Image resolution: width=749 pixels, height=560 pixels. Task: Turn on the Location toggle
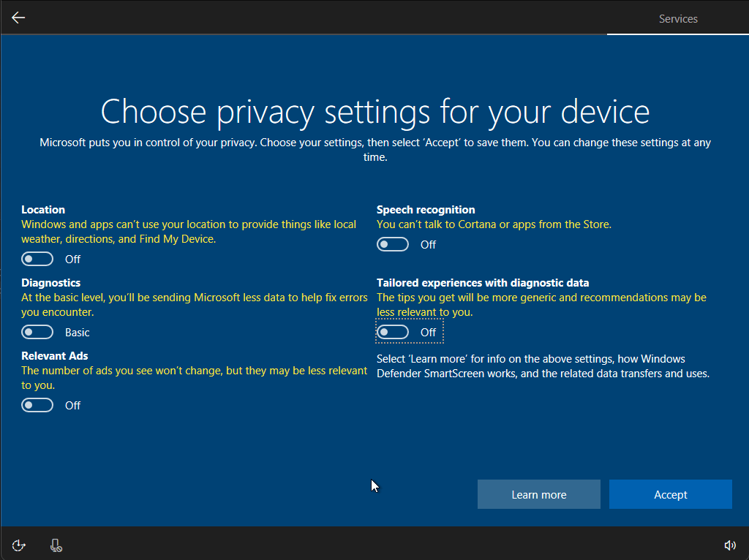pyautogui.click(x=37, y=259)
